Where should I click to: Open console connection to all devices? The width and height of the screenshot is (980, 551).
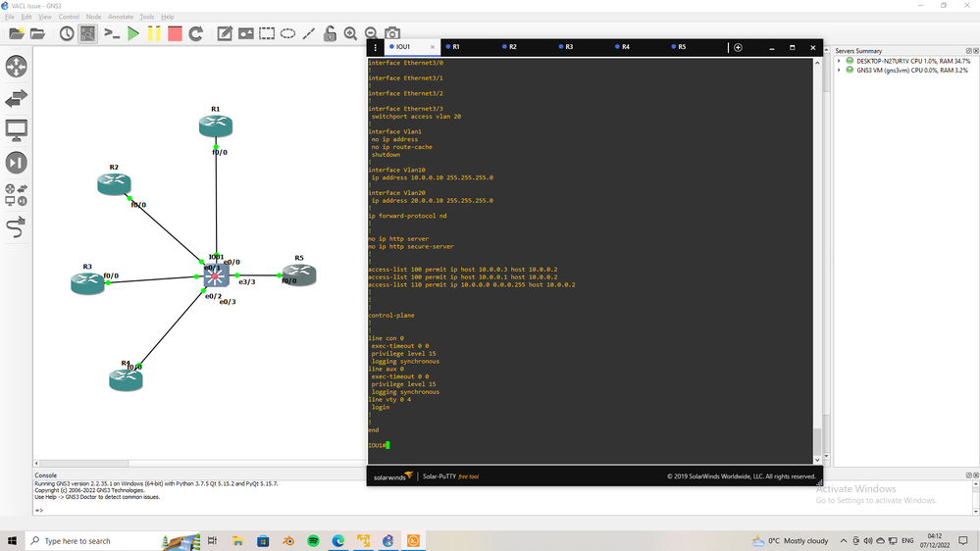pos(112,33)
